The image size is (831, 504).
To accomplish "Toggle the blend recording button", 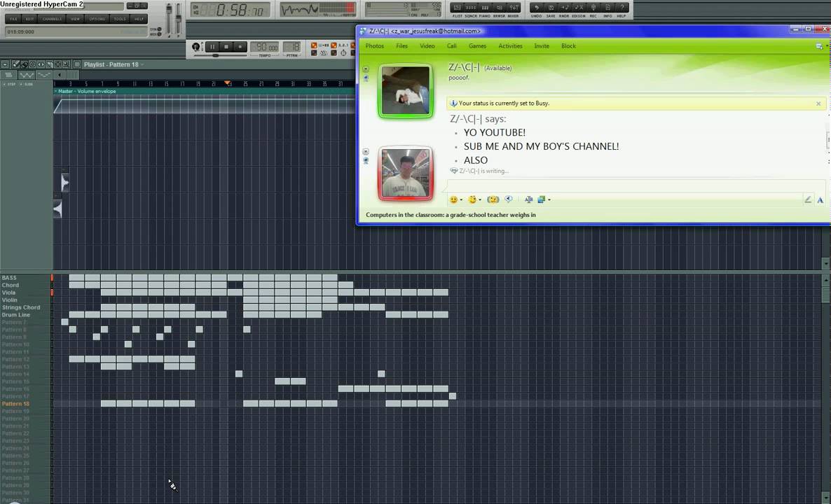I will (x=354, y=45).
